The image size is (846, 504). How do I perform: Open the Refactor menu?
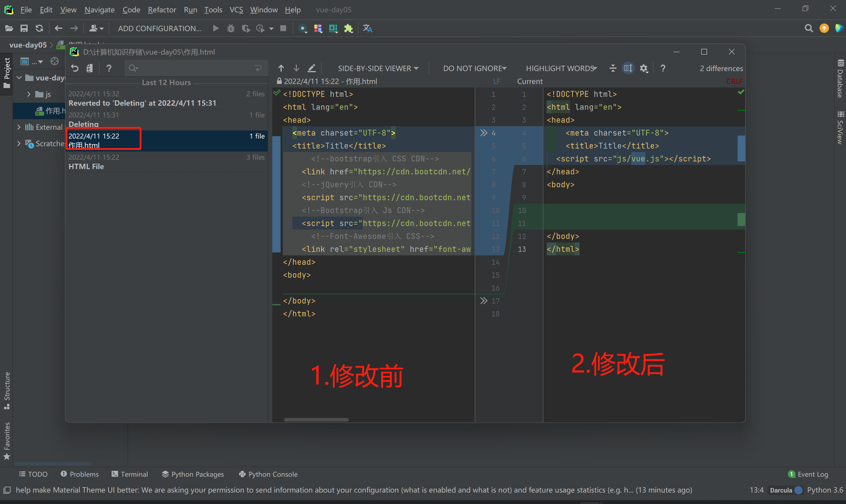click(x=162, y=9)
